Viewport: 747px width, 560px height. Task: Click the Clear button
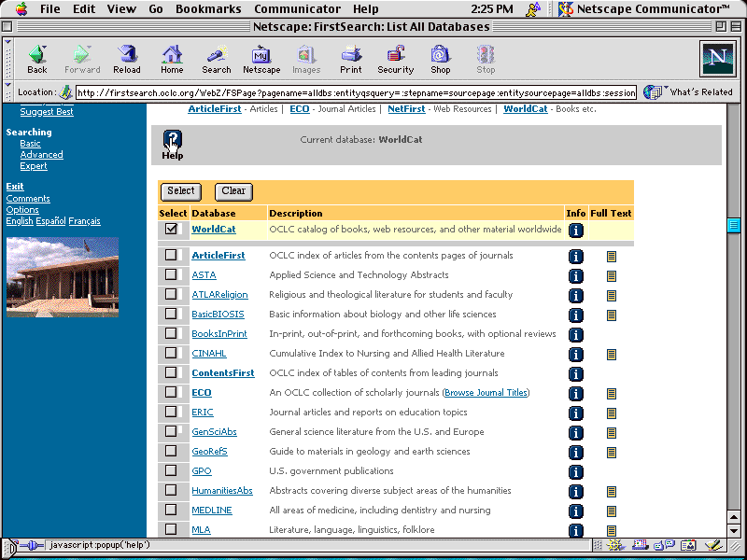(233, 191)
